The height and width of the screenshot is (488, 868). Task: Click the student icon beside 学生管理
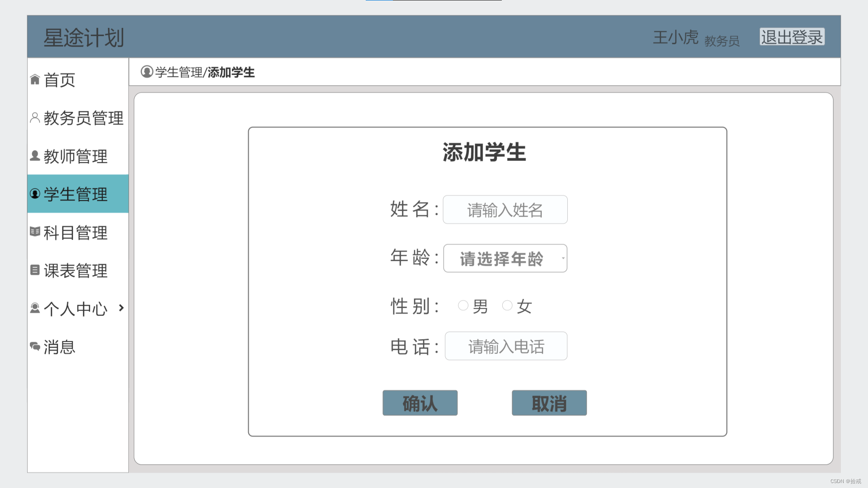[35, 194]
